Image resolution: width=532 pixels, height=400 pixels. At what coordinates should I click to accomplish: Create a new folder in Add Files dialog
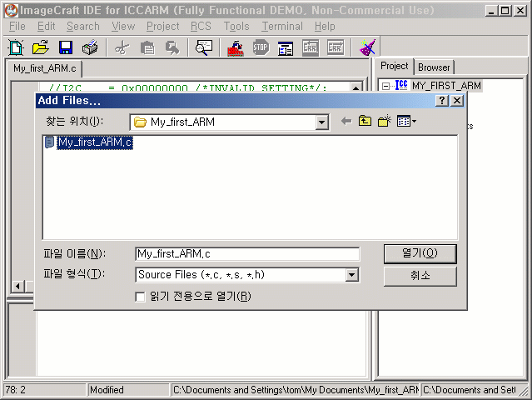click(385, 121)
